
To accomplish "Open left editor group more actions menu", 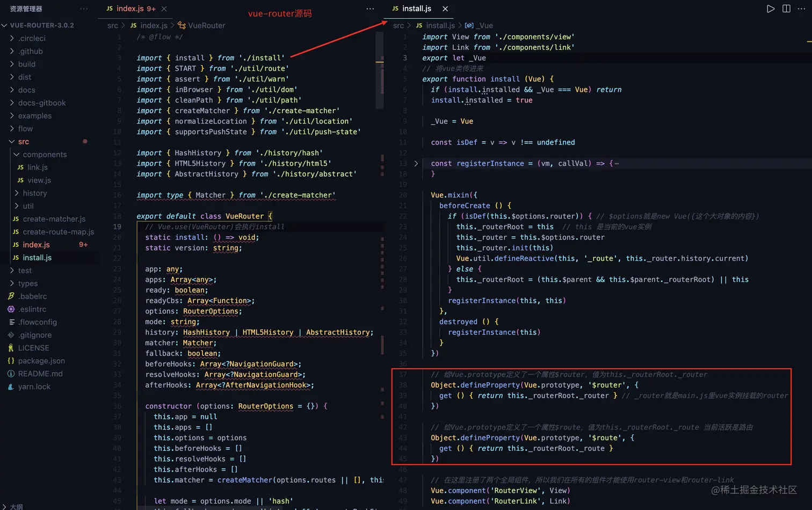I will (370, 9).
